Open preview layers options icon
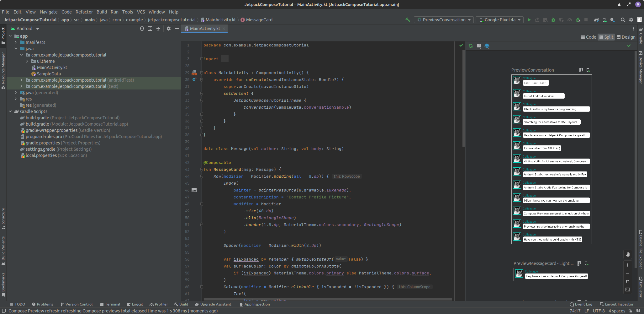Image resolution: width=644 pixels, height=314 pixels. pos(487,46)
